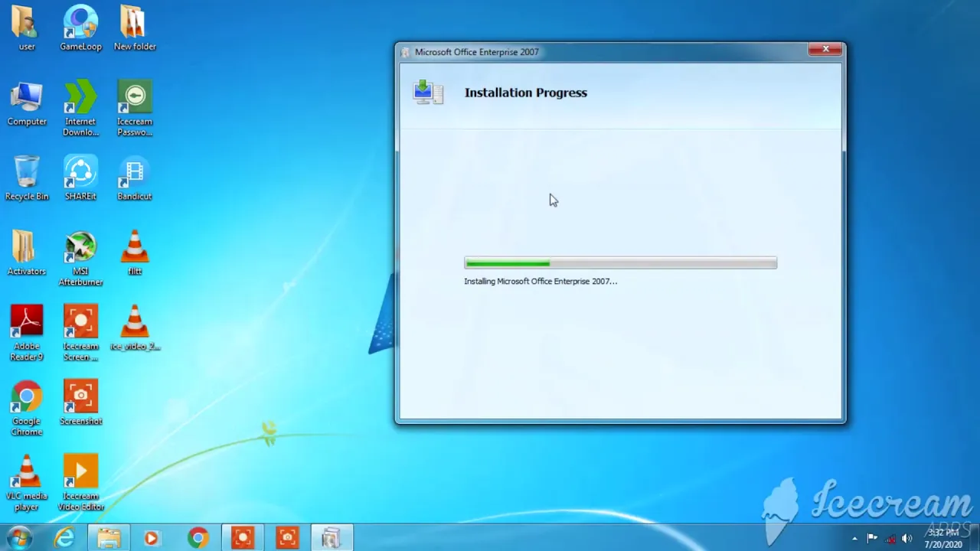Open Bandicut desktop shortcut

pos(135,178)
